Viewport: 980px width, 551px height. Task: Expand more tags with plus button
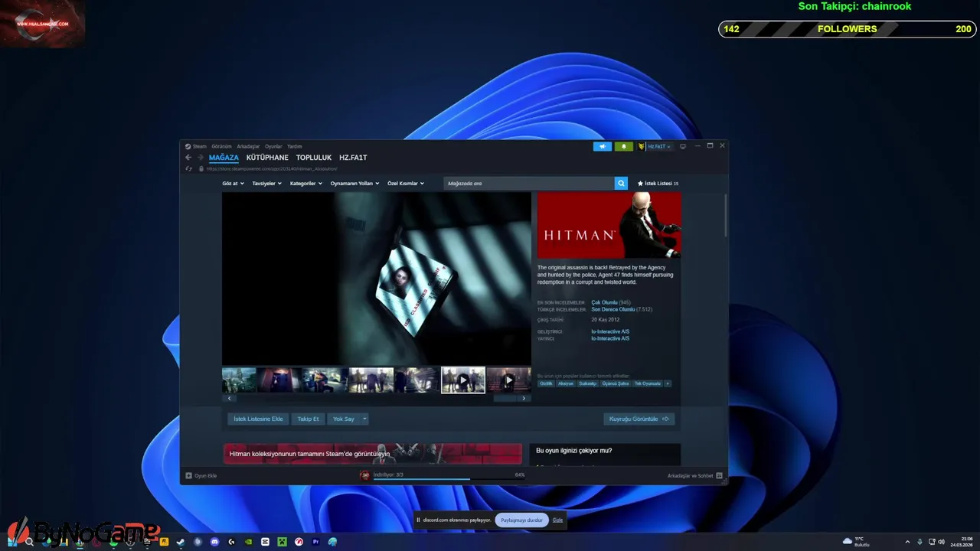pyautogui.click(x=667, y=383)
